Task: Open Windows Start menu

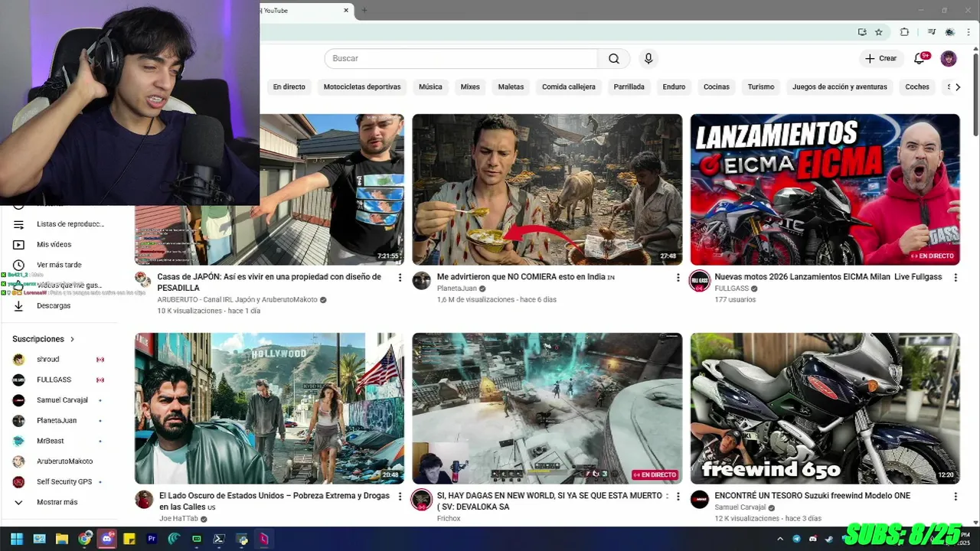Action: pyautogui.click(x=16, y=539)
